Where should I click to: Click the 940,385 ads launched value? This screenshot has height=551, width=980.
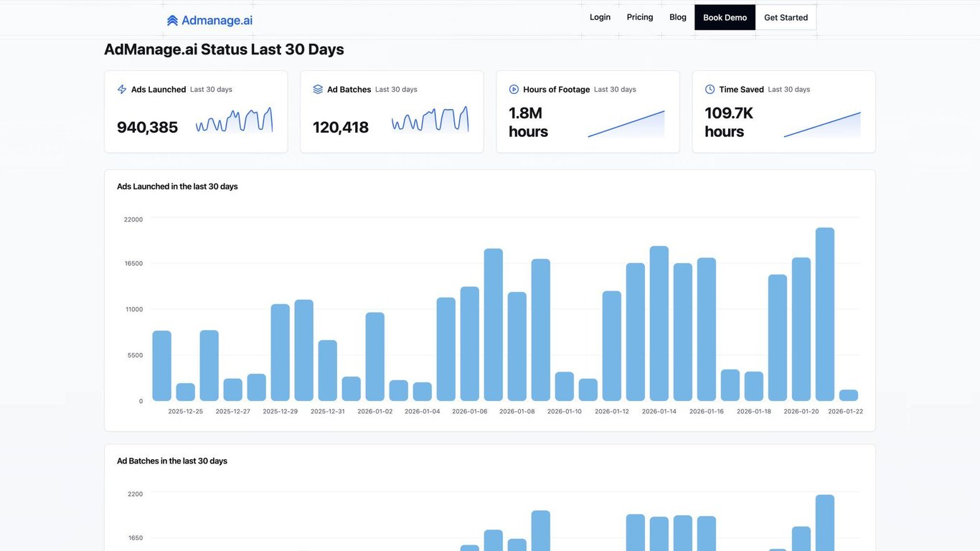tap(147, 127)
